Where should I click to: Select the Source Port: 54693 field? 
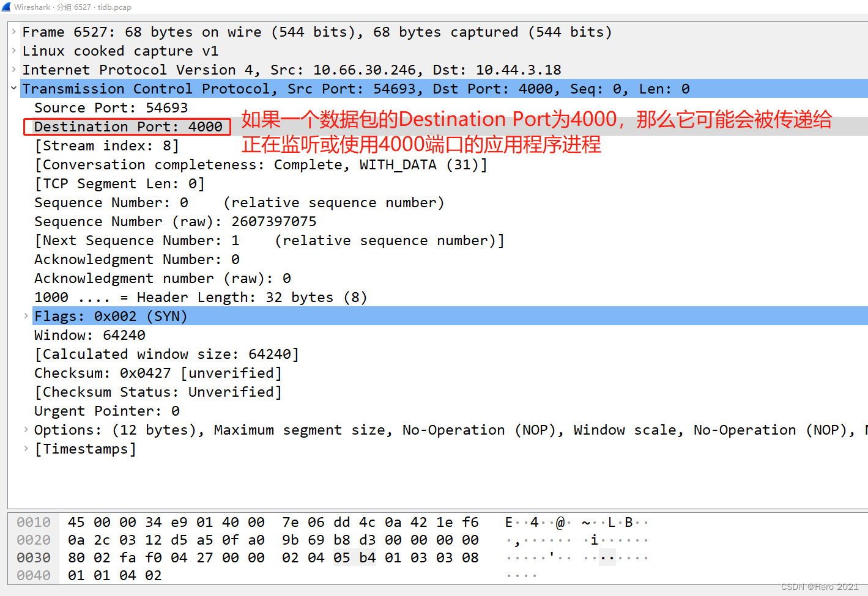111,108
